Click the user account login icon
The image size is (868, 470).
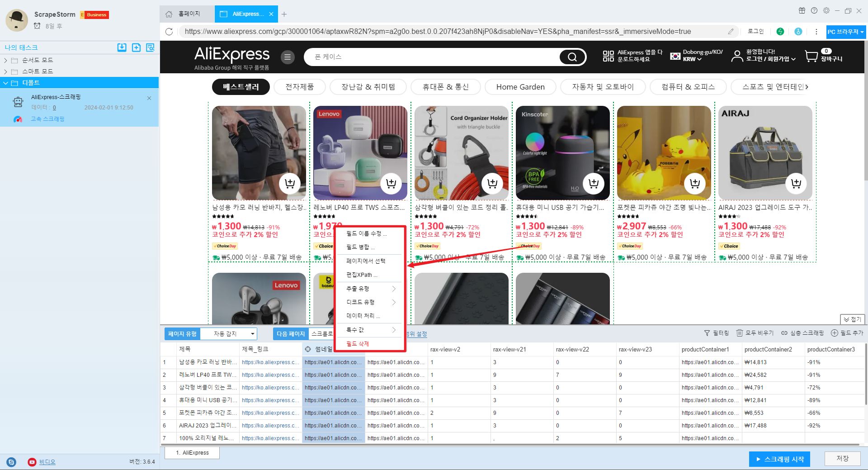pyautogui.click(x=737, y=56)
